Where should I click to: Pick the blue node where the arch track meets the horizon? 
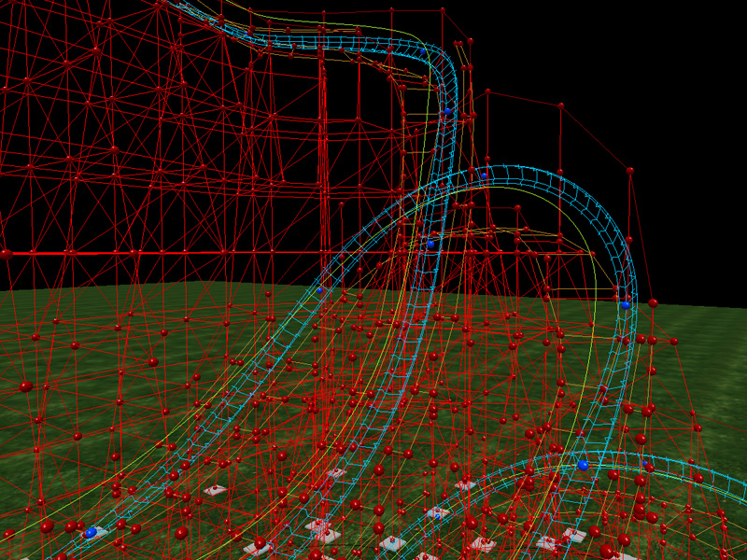click(626, 305)
